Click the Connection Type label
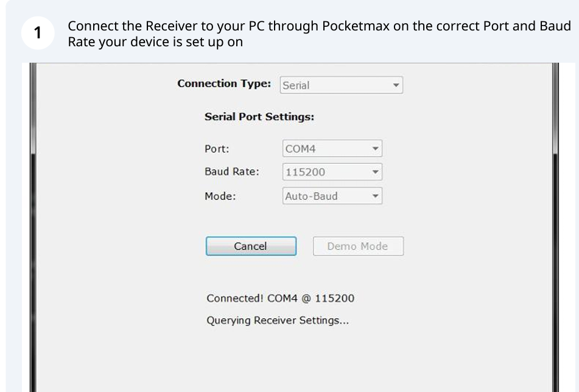Viewport: 579px width, 392px height. [224, 84]
